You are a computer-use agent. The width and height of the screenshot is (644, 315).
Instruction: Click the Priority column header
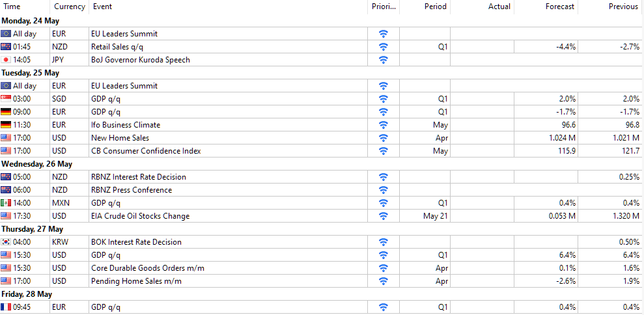(x=383, y=7)
